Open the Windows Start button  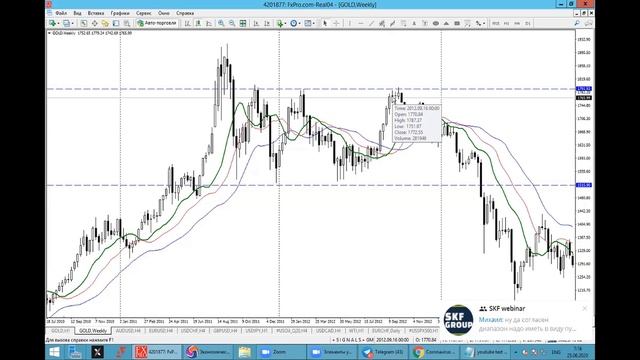tap(54, 352)
